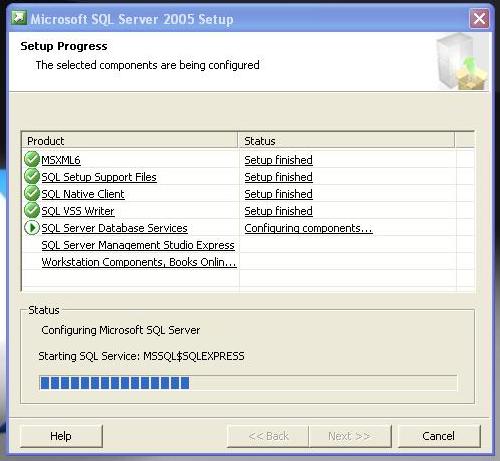Click the text The selected components are being configured

pos(148,65)
